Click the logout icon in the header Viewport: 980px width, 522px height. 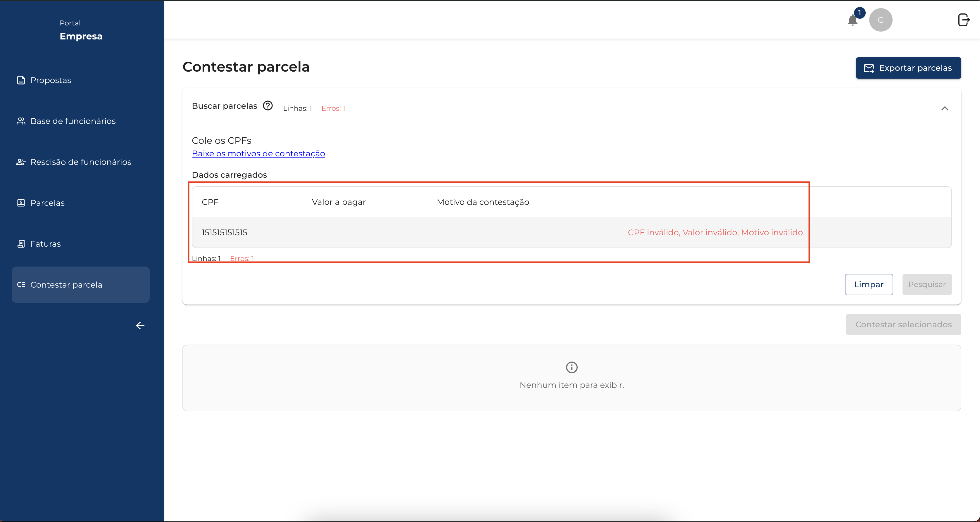(x=963, y=20)
